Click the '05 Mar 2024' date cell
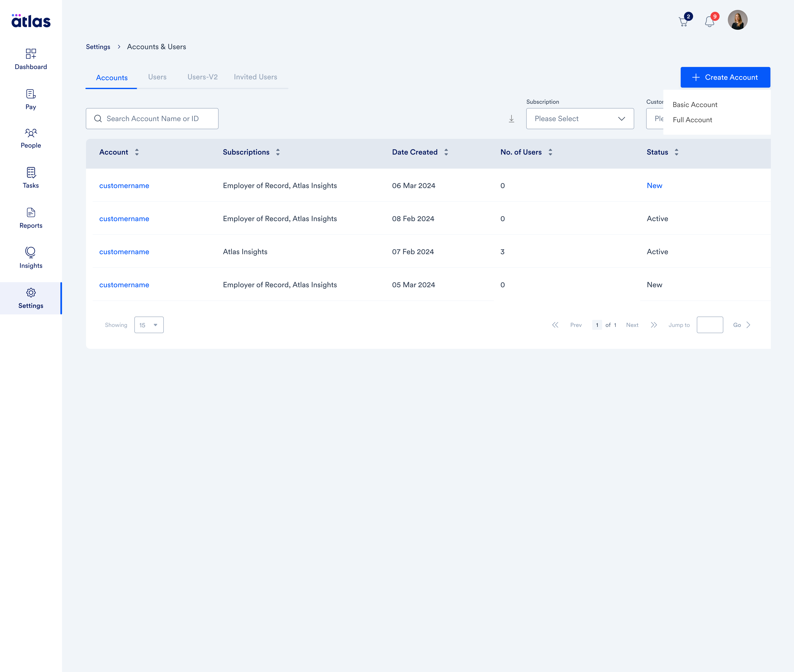The image size is (794, 672). tap(414, 285)
